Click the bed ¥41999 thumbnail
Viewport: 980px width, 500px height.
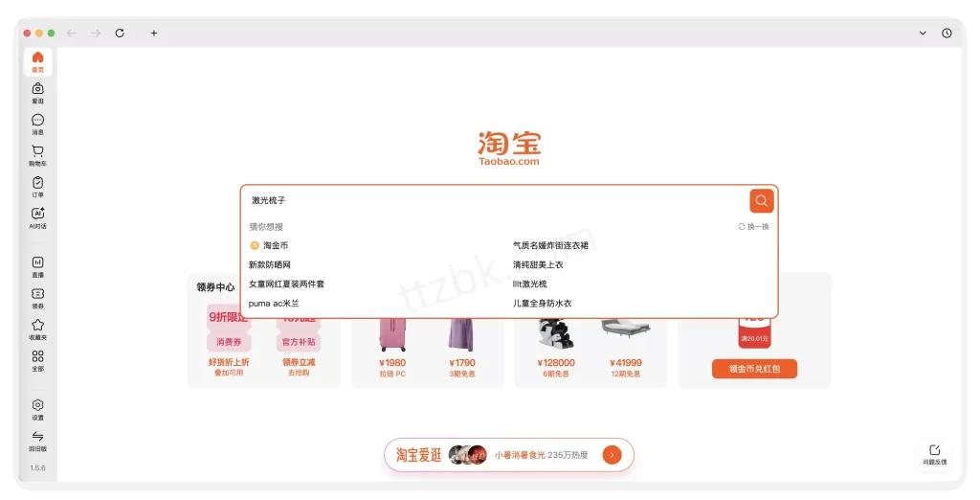click(626, 330)
